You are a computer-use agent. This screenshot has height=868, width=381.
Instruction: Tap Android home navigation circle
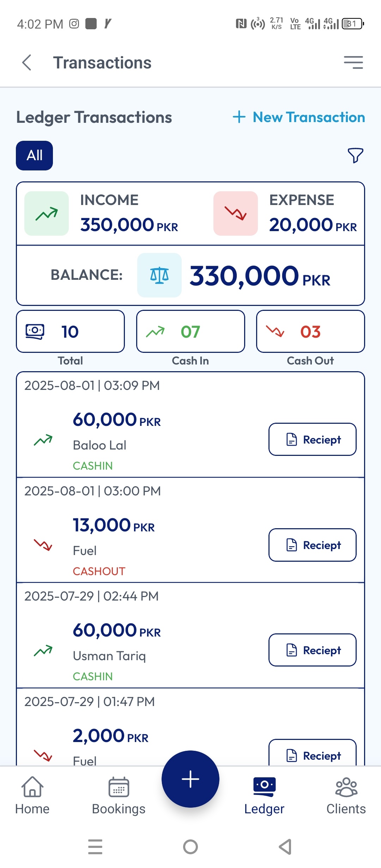point(190,847)
